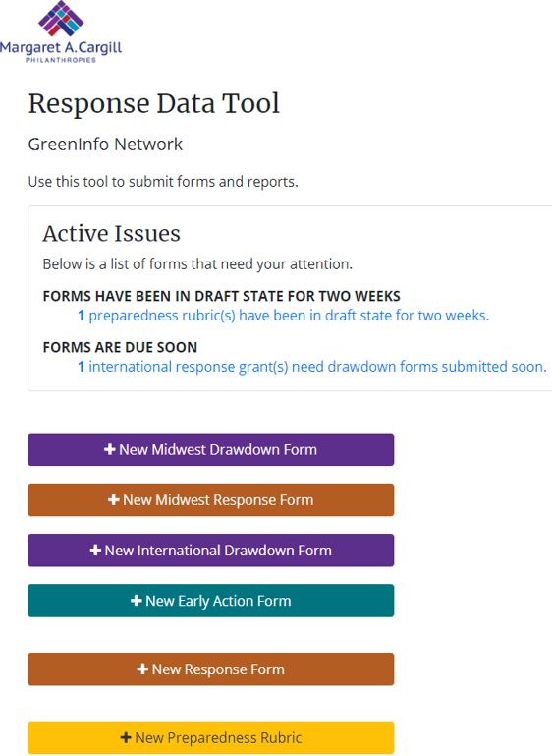Begin a New Early Action Form
This screenshot has height=756, width=552.
210,601
